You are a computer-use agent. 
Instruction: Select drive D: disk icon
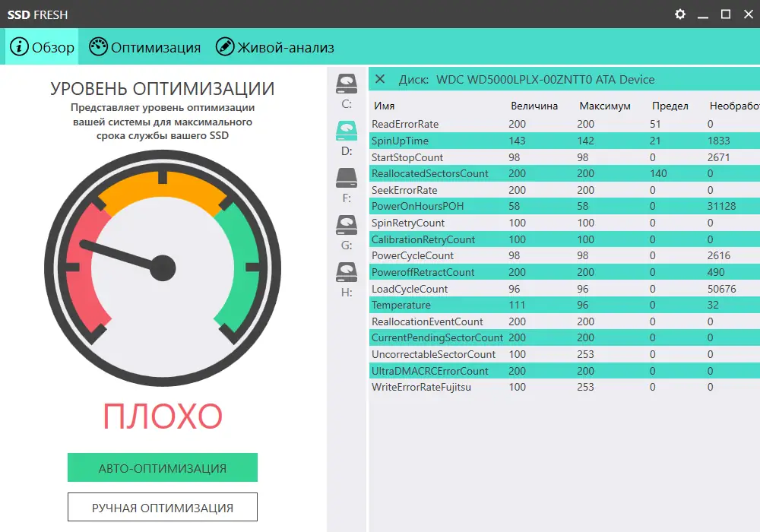point(347,131)
